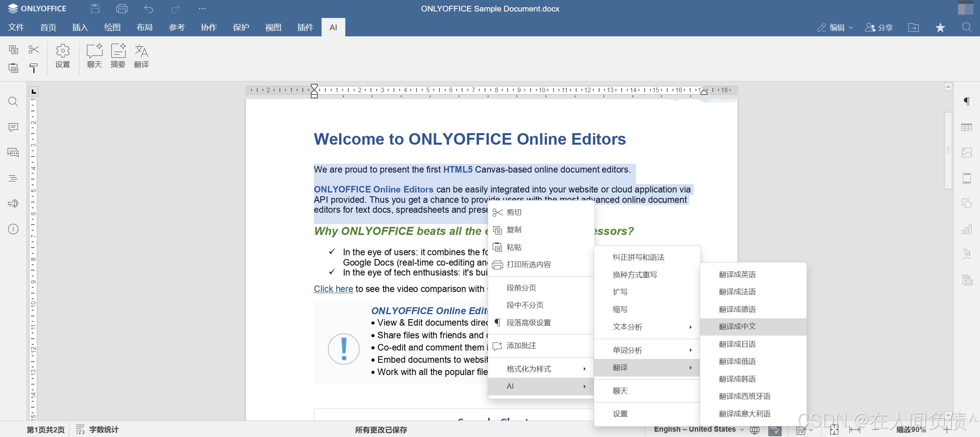Follow the 'Click here' hyperlink in the document

[333, 289]
